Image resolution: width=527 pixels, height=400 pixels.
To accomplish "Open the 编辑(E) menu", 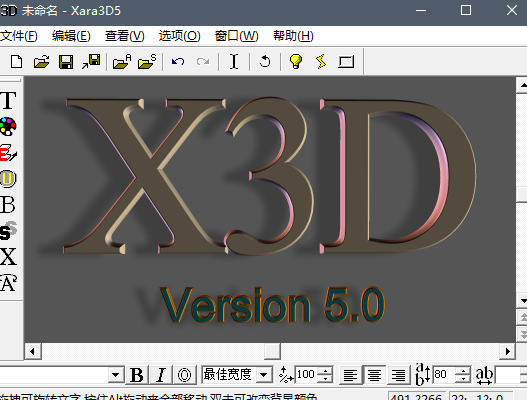I will coord(71,36).
